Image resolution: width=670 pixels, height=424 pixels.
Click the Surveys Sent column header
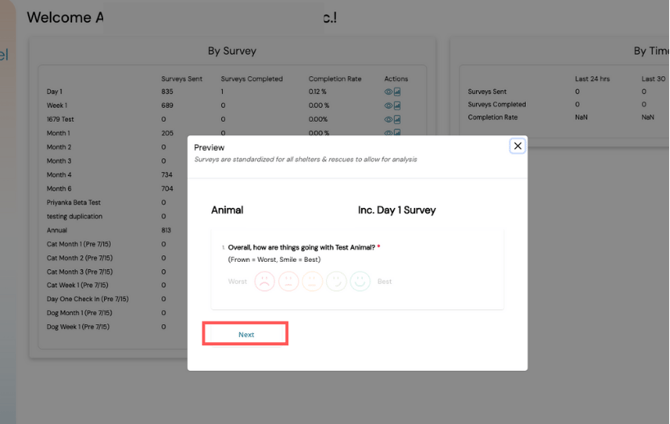click(181, 78)
